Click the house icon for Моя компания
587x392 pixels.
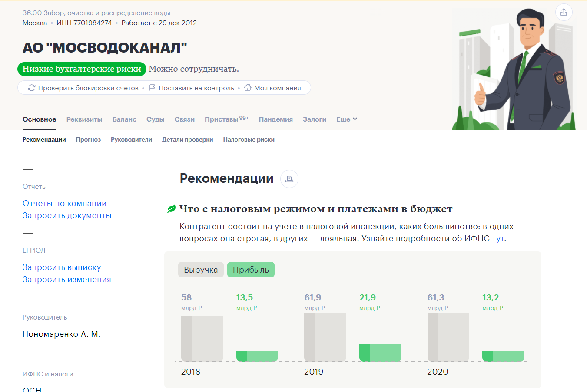248,88
